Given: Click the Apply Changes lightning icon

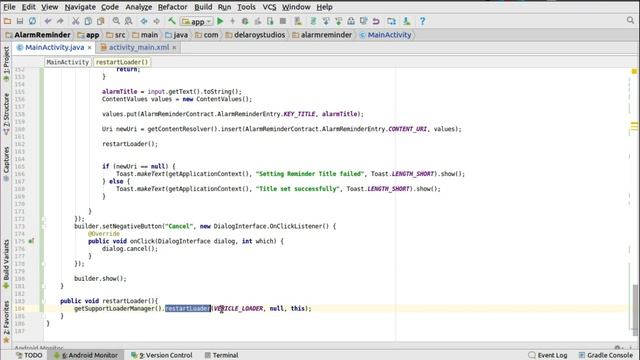Looking at the screenshot, I should [233, 21].
